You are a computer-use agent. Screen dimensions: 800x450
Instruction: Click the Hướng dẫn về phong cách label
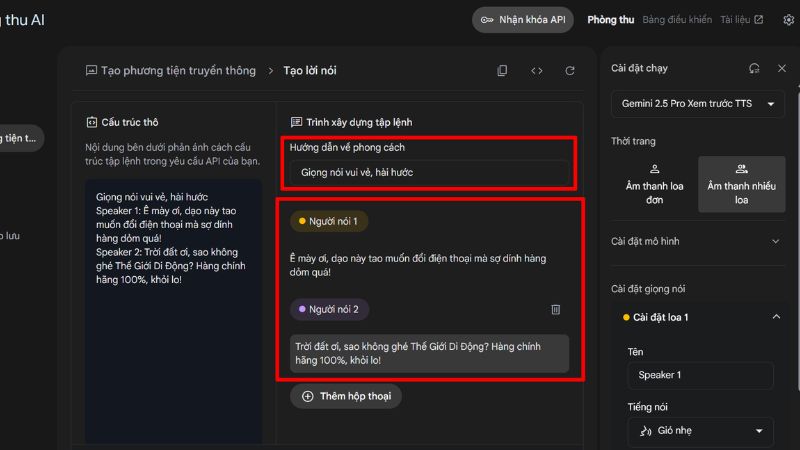pos(347,147)
